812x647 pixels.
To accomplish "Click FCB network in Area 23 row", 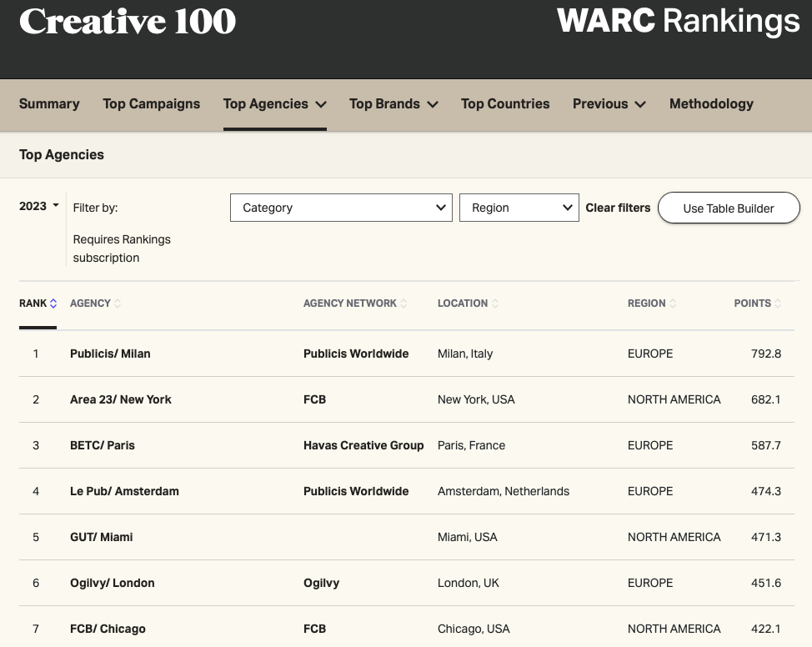I will (315, 399).
